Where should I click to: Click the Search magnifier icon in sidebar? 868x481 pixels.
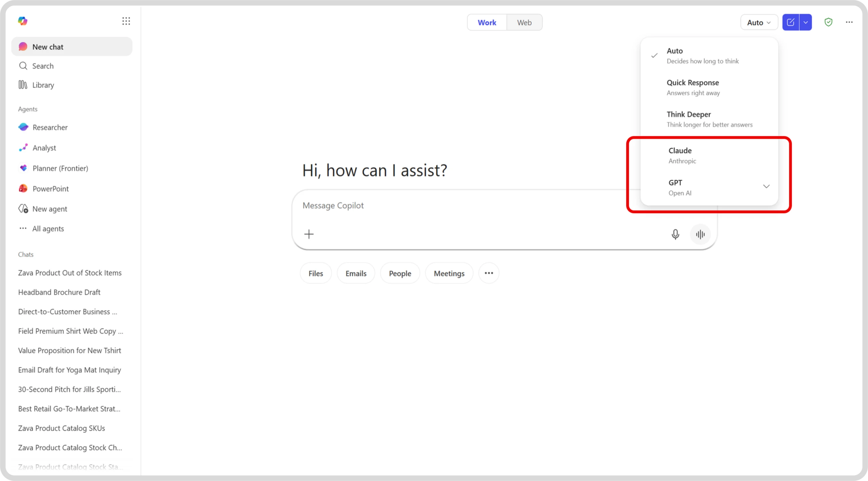23,66
